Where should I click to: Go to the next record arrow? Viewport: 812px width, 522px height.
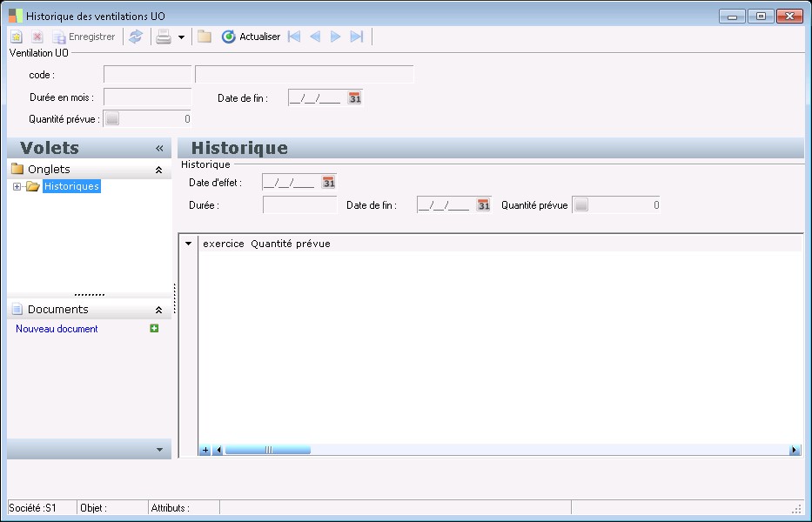pos(336,37)
